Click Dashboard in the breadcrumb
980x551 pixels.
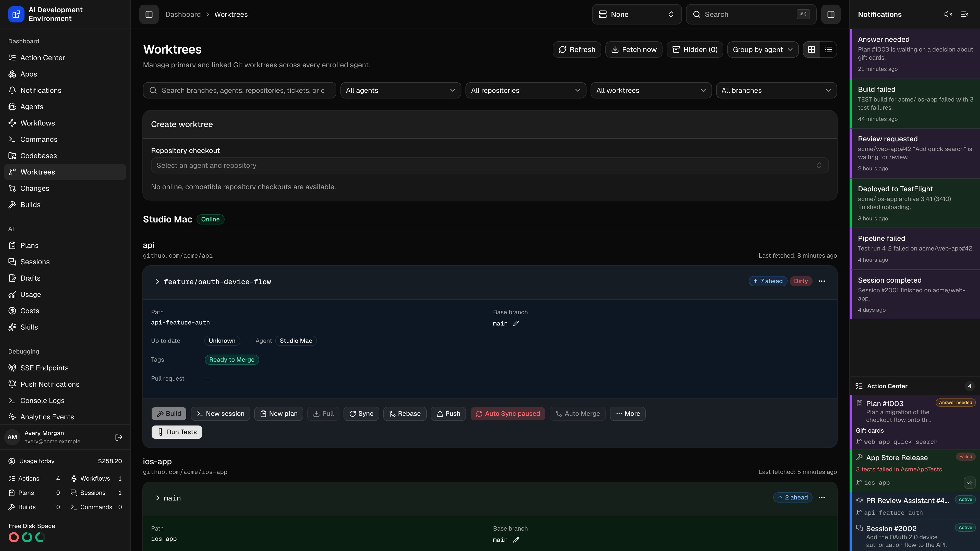(x=183, y=15)
